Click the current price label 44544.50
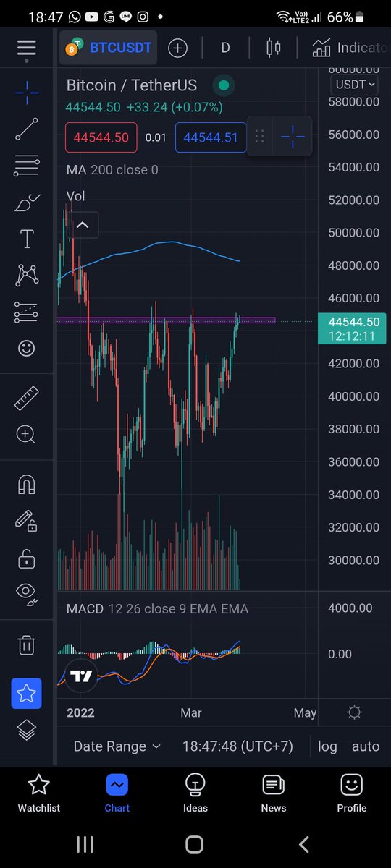The image size is (391, 868). [x=353, y=329]
